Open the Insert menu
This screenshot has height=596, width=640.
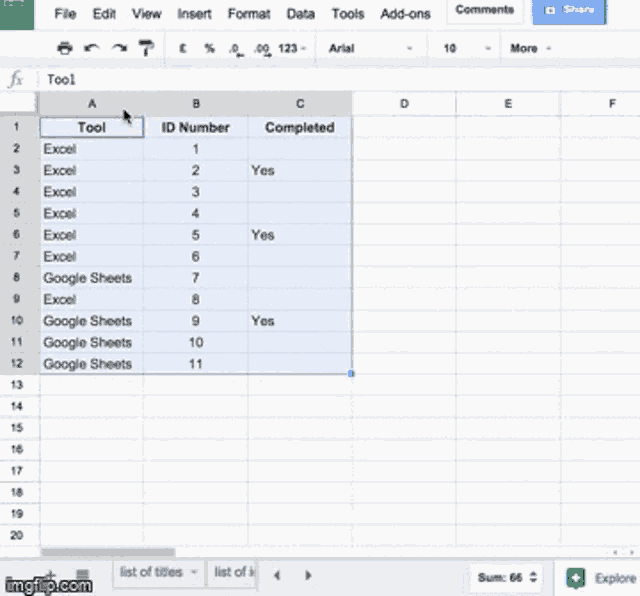[194, 14]
